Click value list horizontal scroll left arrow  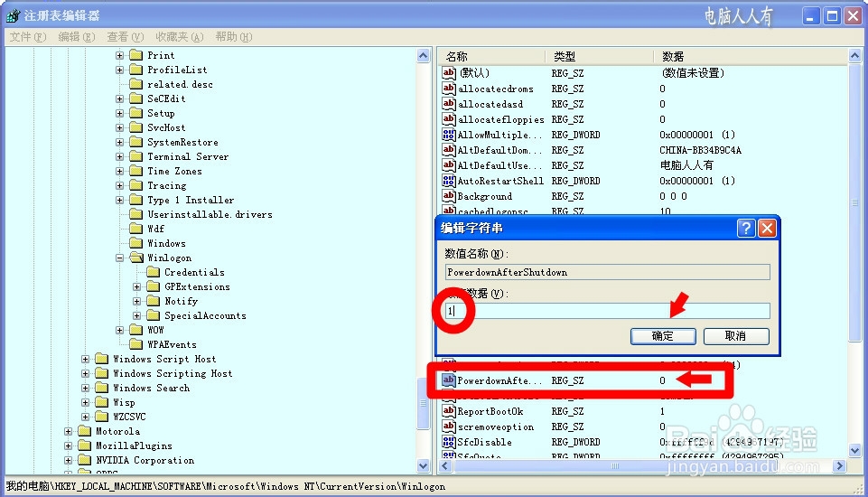coord(445,466)
